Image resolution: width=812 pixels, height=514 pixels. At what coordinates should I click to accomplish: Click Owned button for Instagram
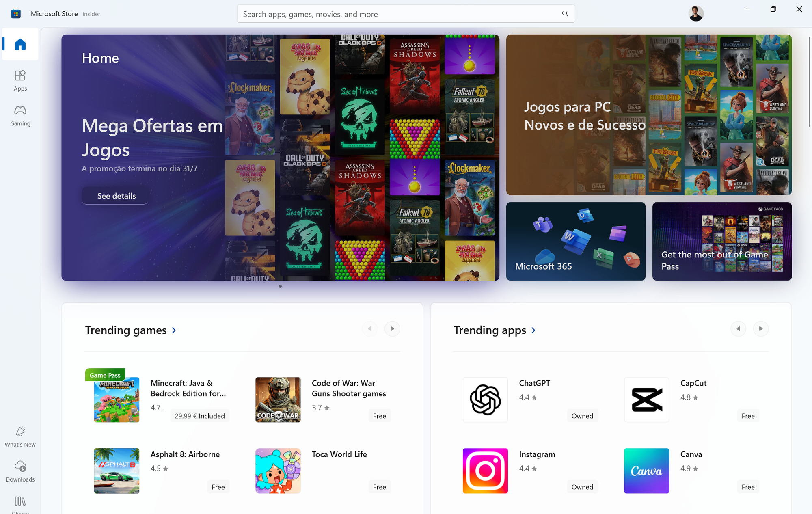click(582, 487)
